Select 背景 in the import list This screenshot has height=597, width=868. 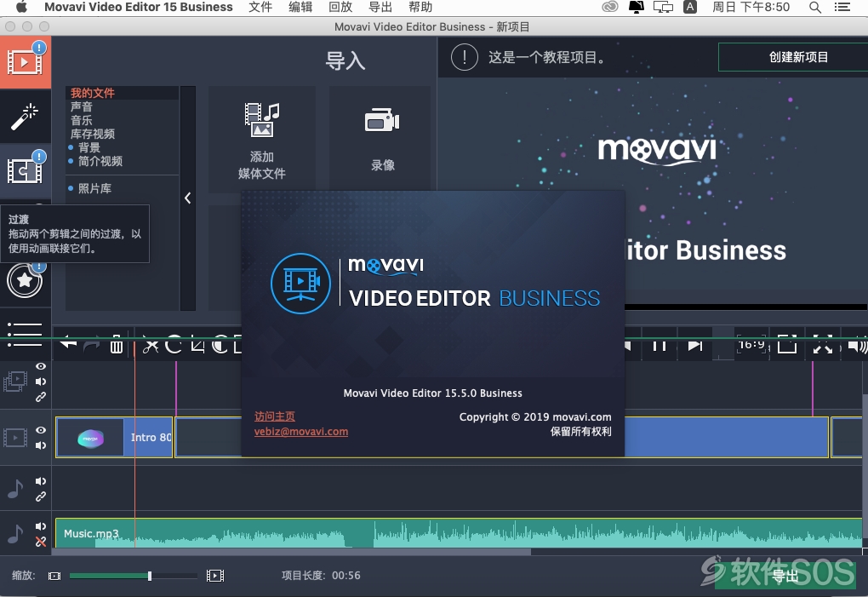(89, 147)
